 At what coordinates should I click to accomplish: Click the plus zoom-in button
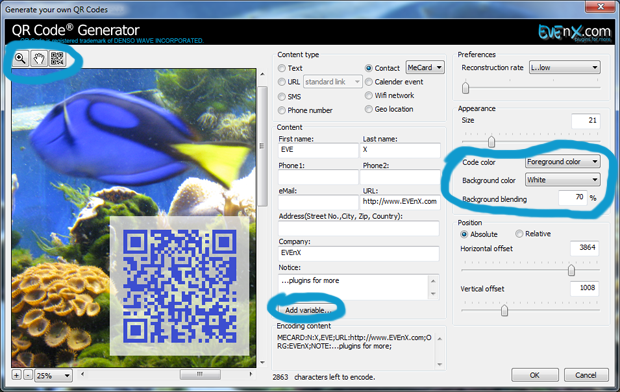17,375
